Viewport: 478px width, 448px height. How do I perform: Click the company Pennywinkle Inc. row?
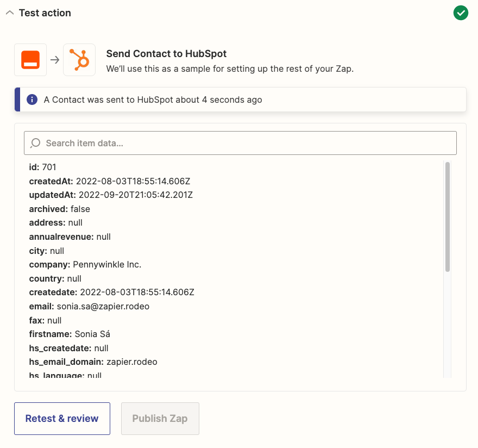click(x=85, y=265)
